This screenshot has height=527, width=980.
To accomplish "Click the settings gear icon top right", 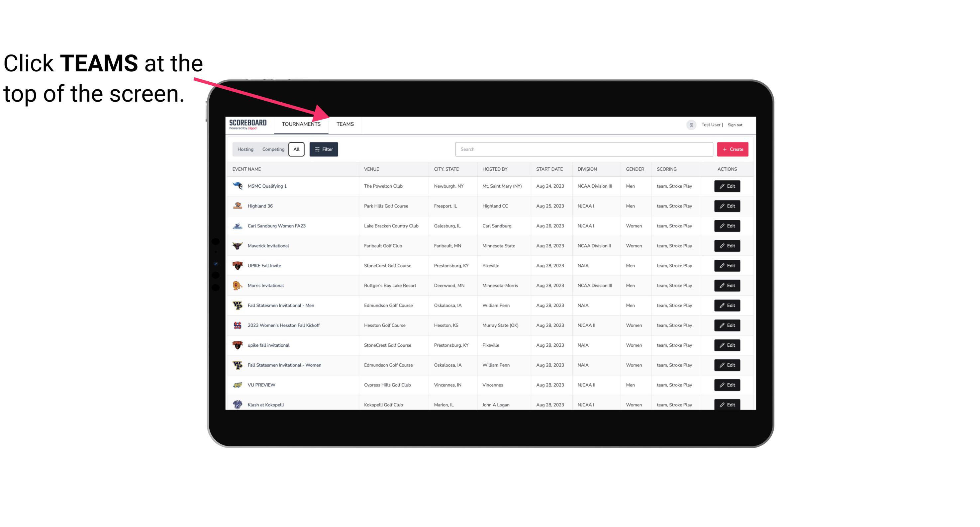I will coord(690,124).
